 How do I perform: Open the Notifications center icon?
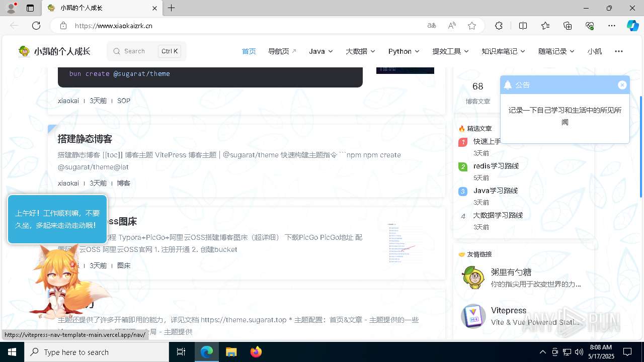point(627,352)
